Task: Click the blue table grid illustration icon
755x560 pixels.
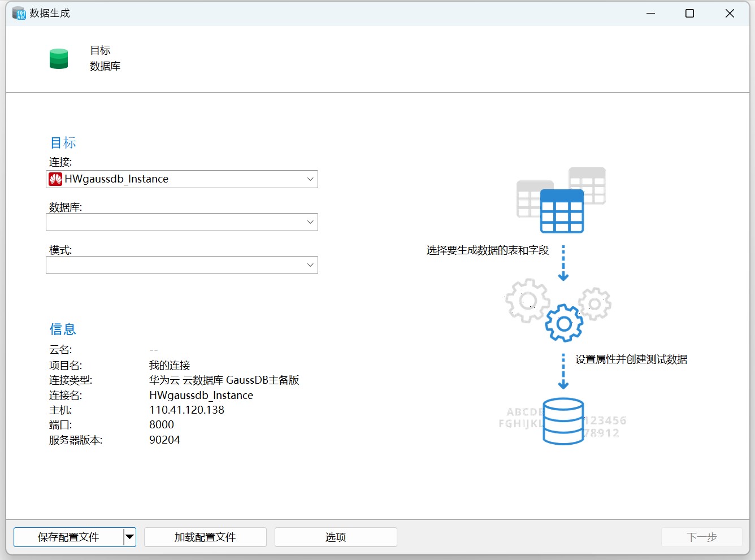Action: (562, 210)
